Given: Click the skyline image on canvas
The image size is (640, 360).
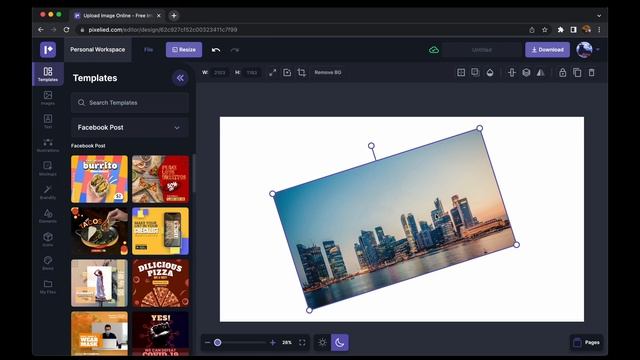Looking at the screenshot, I should point(394,219).
